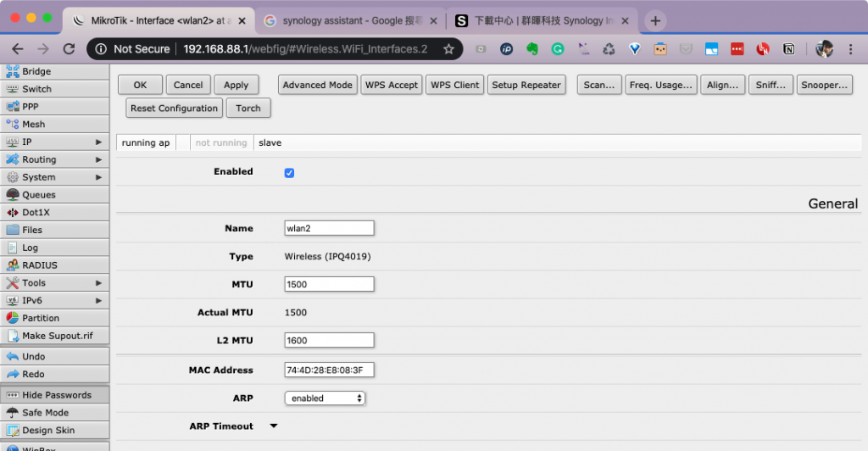Screen dimensions: 868x451
Task: Open the Evernote extension icon
Action: coord(532,48)
